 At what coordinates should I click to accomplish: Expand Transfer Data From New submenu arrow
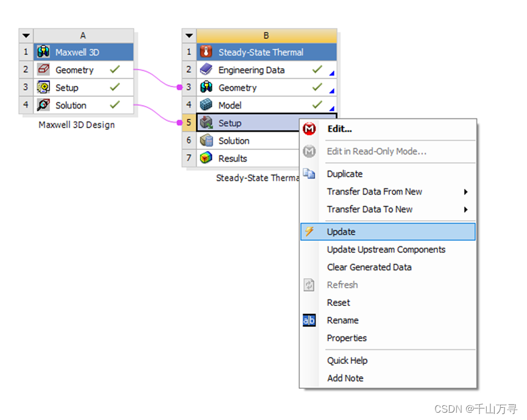click(x=465, y=191)
